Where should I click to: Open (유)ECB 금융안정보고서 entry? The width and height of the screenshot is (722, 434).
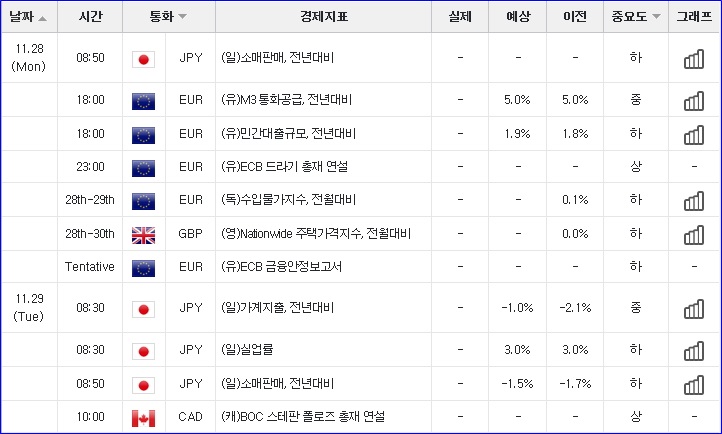281,266
